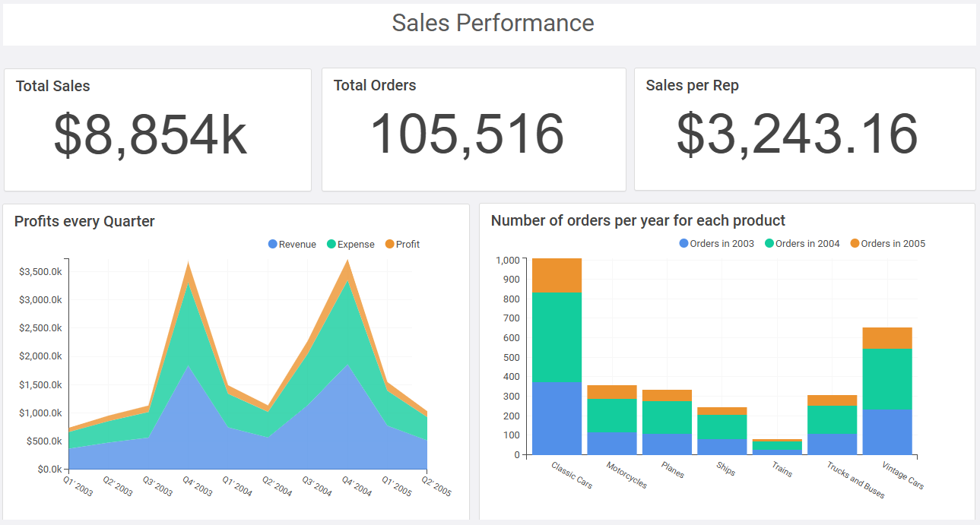
Task: Click the Q4'2003 axis label
Action: pyautogui.click(x=197, y=486)
